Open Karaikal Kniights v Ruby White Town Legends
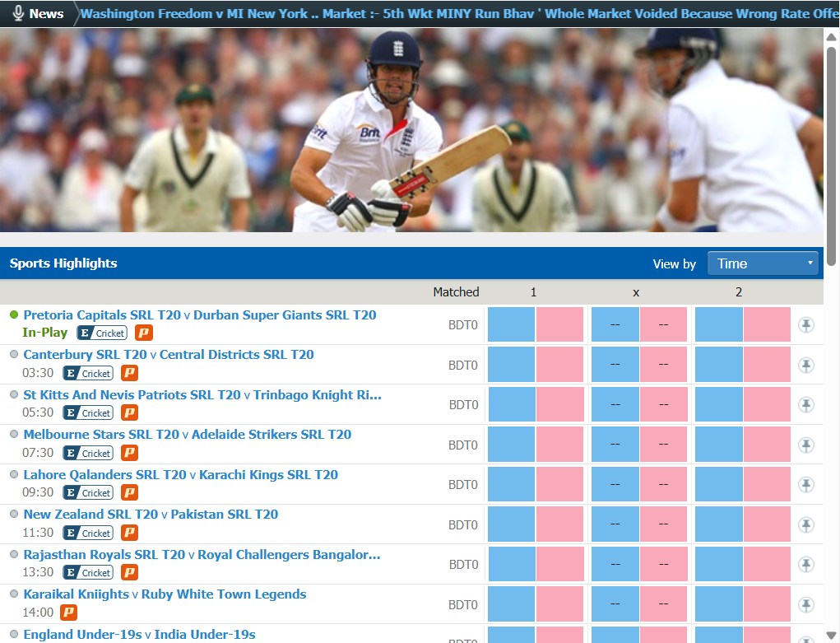Screen dimensions: 840x643 tap(165, 594)
